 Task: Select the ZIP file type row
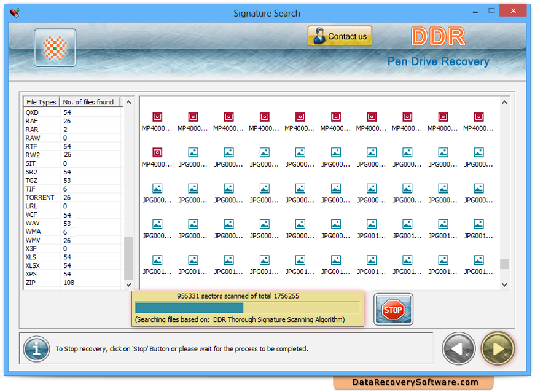point(73,283)
